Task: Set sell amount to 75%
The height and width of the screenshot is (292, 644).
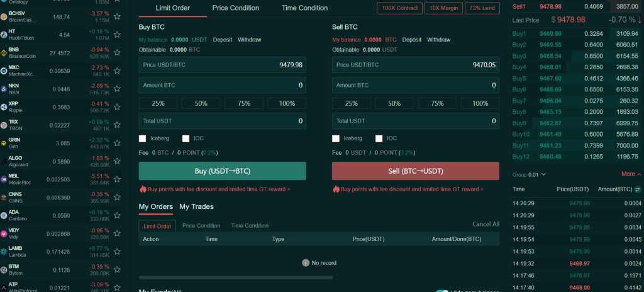Action: [x=437, y=103]
